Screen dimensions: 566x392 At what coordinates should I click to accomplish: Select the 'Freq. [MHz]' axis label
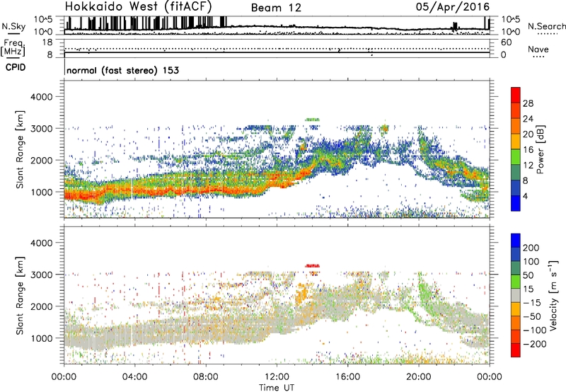click(13, 48)
